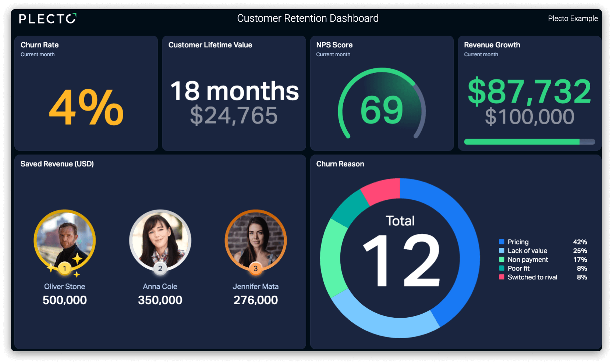Click Current month under Revenue Growth
Viewport: 613px width, 364px height.
[481, 54]
